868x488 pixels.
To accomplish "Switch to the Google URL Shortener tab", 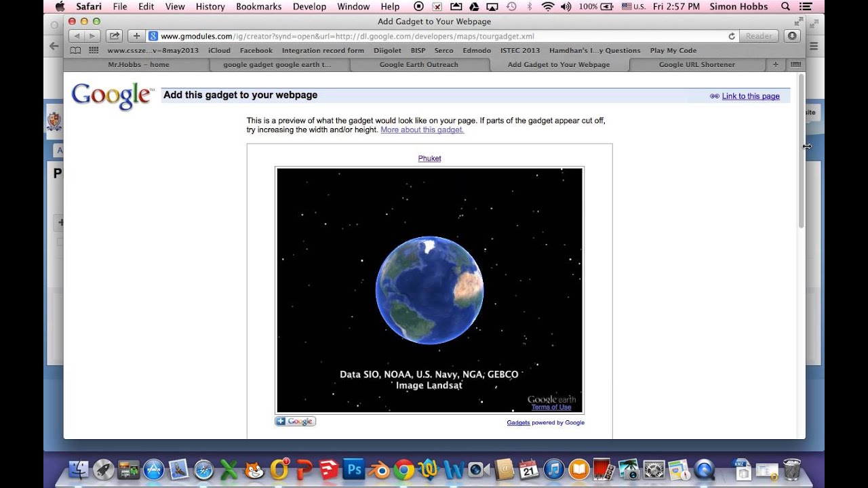I will tap(696, 64).
